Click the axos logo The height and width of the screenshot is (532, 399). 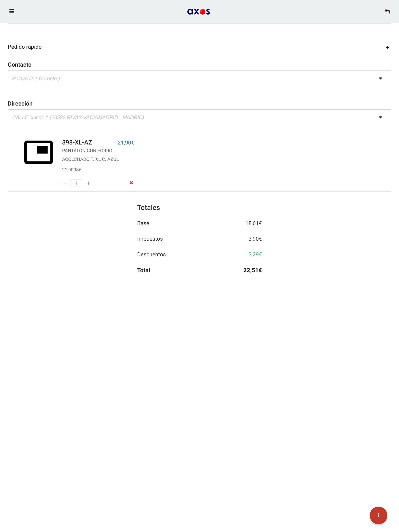click(x=199, y=11)
